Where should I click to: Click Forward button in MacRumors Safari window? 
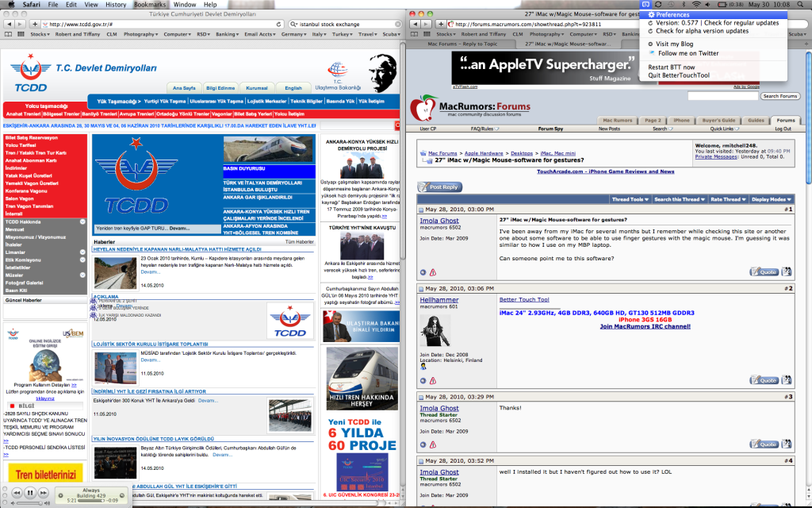426,24
